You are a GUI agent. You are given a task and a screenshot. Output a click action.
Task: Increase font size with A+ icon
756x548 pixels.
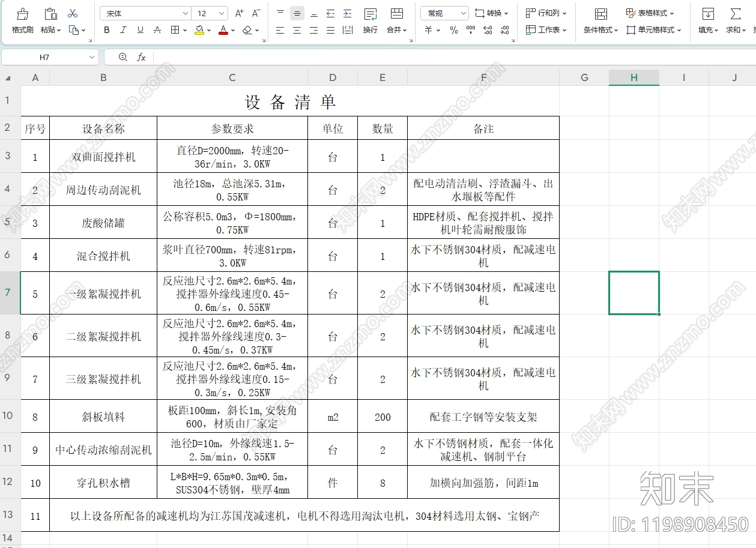[239, 13]
